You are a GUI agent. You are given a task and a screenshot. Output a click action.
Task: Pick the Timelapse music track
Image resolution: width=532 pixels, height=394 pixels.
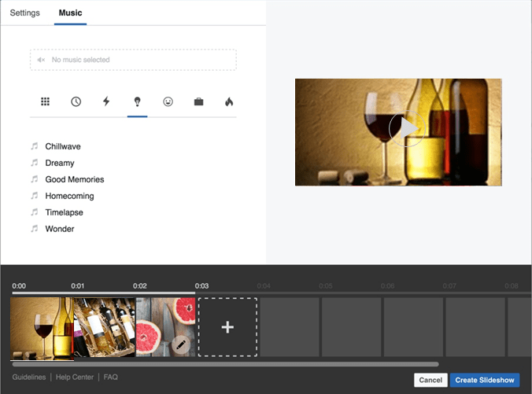click(x=64, y=212)
